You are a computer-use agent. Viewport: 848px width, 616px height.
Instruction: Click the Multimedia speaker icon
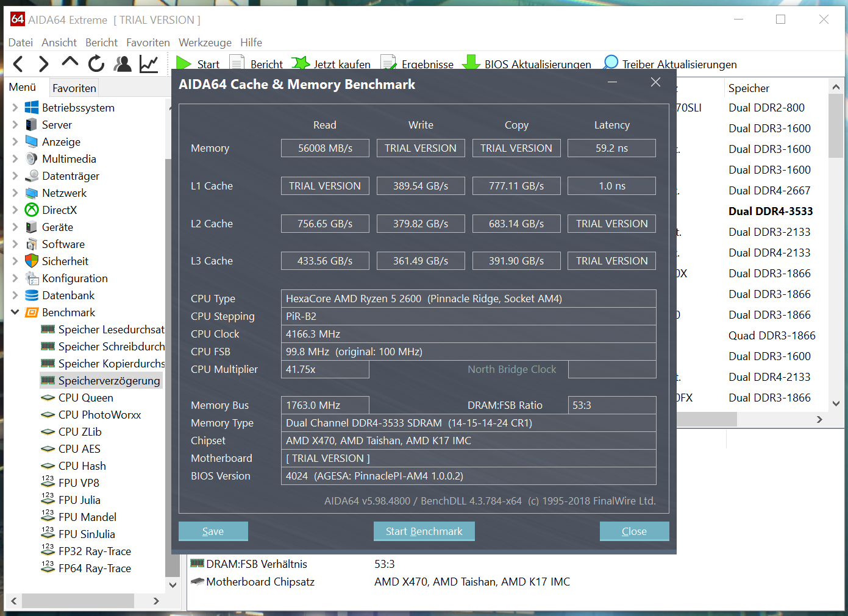click(x=32, y=159)
